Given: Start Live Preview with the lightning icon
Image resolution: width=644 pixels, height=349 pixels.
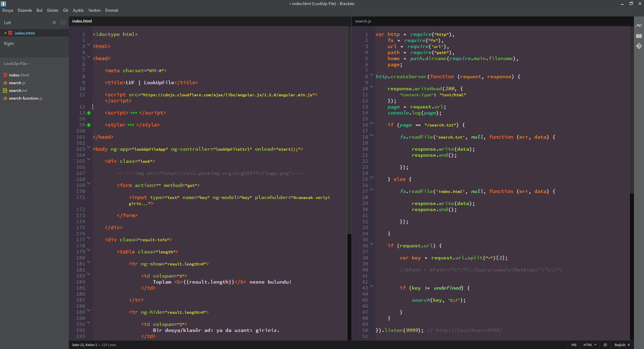Looking at the screenshot, I should 639,25.
